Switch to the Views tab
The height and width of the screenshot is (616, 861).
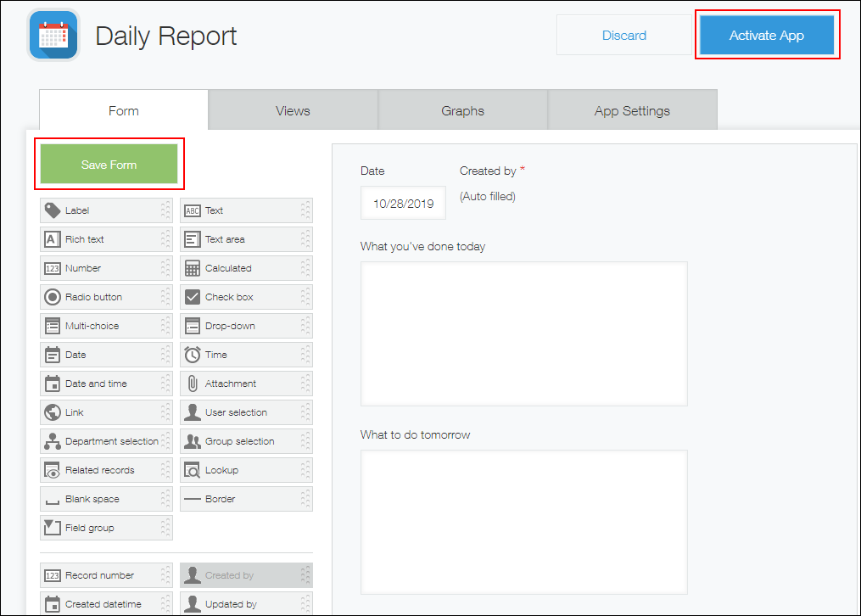pyautogui.click(x=292, y=109)
